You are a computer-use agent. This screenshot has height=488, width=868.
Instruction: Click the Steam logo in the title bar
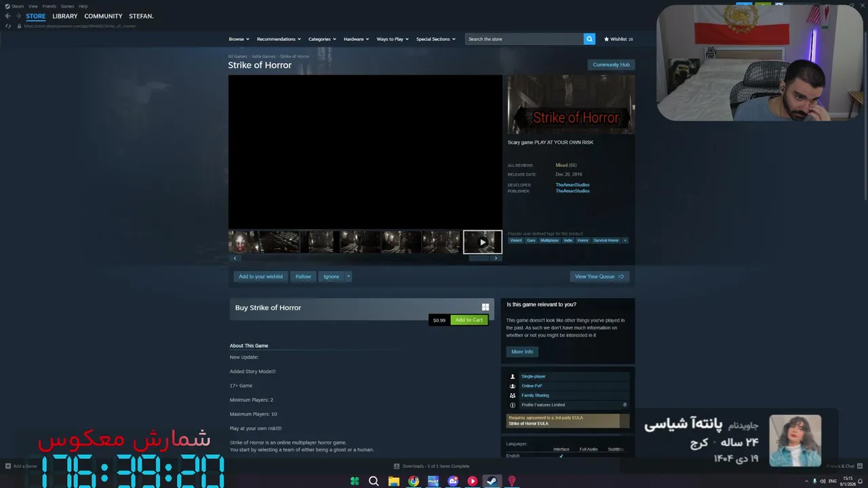(7, 6)
